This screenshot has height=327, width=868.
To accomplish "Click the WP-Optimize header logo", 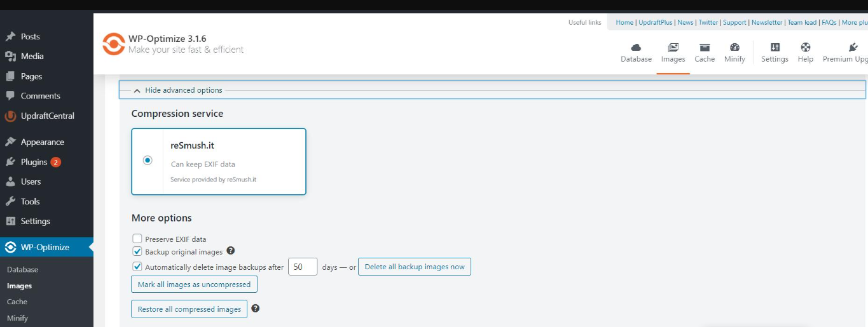I will pyautogui.click(x=114, y=44).
